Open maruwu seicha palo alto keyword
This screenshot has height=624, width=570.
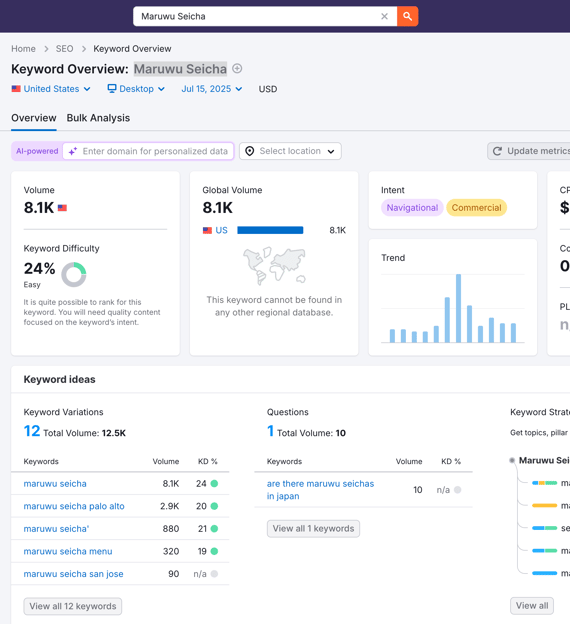click(x=74, y=506)
